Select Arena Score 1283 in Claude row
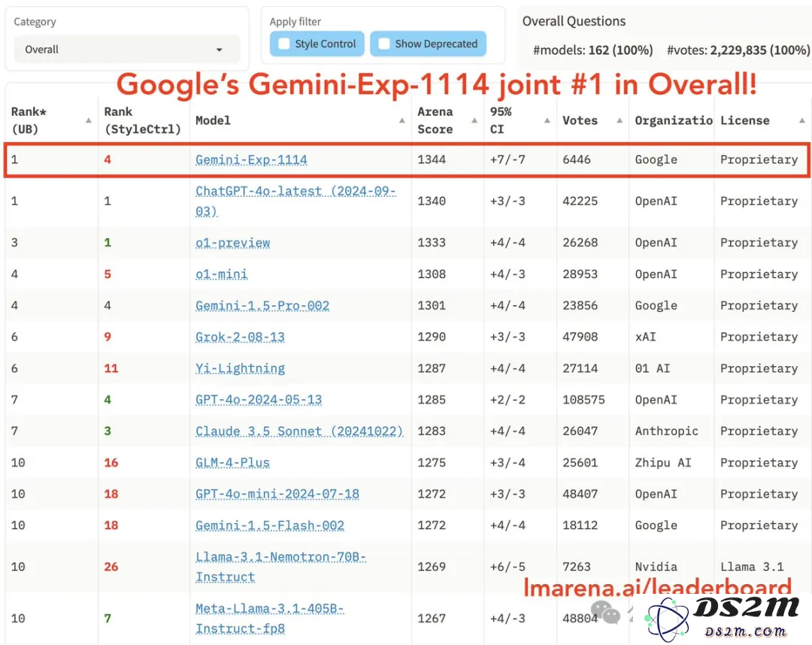 [432, 432]
